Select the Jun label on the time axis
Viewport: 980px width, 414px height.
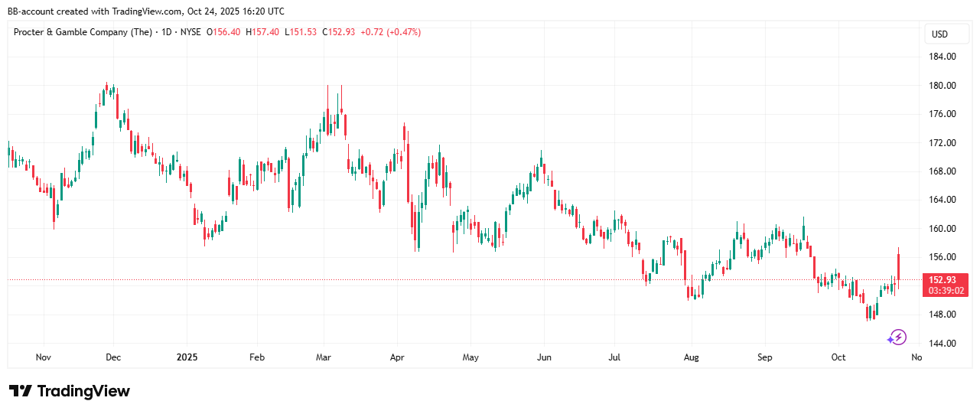[544, 357]
